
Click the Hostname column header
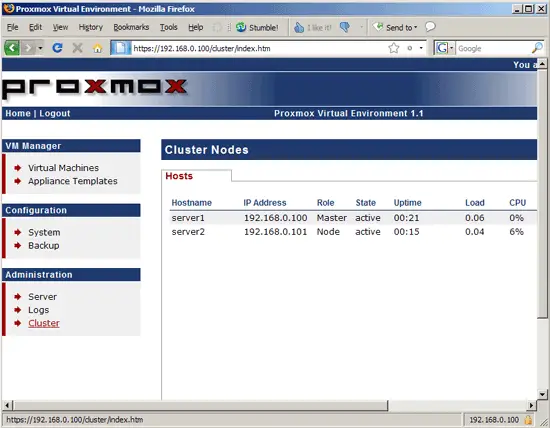coord(192,202)
